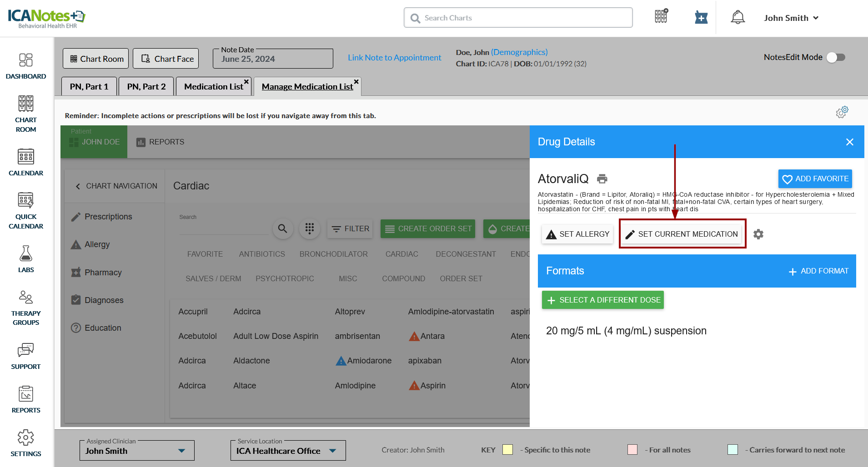The image size is (868, 467).
Task: Click the Search Charts input field
Action: tap(518, 18)
